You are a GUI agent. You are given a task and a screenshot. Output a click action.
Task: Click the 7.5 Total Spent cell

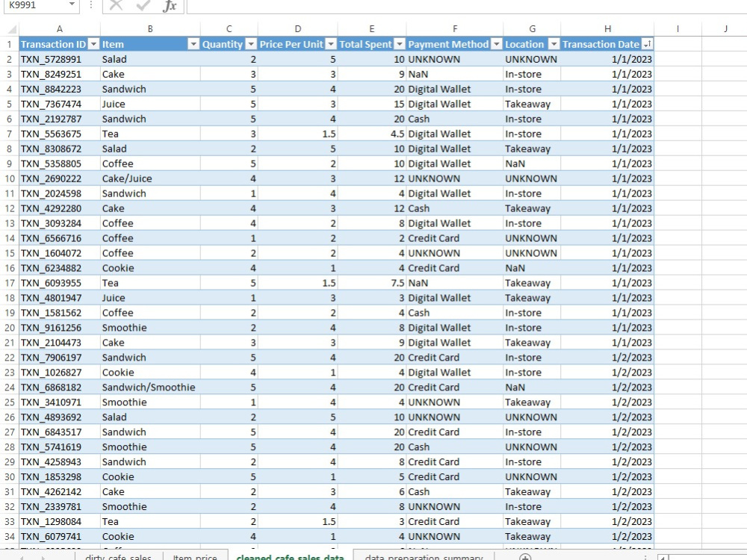tap(371, 283)
